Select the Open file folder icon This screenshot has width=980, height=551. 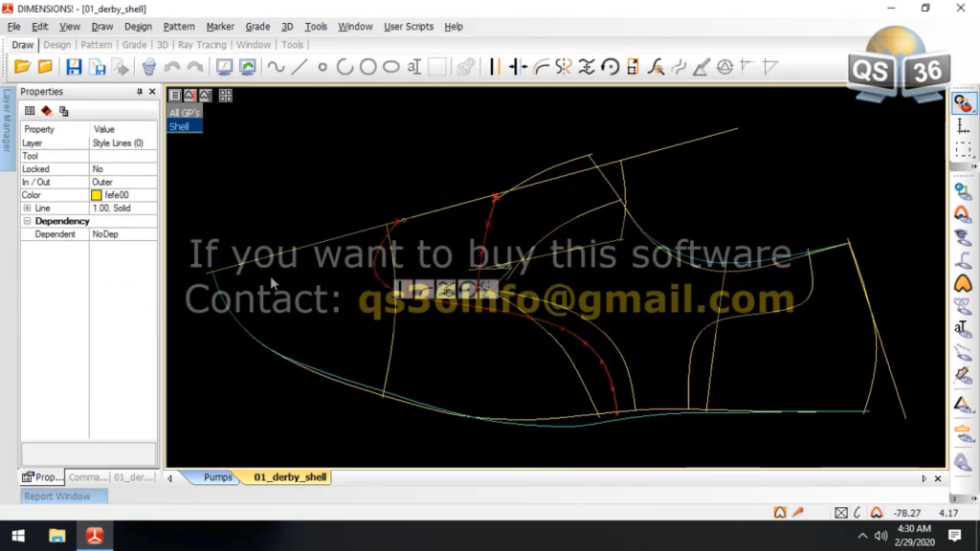tap(24, 66)
